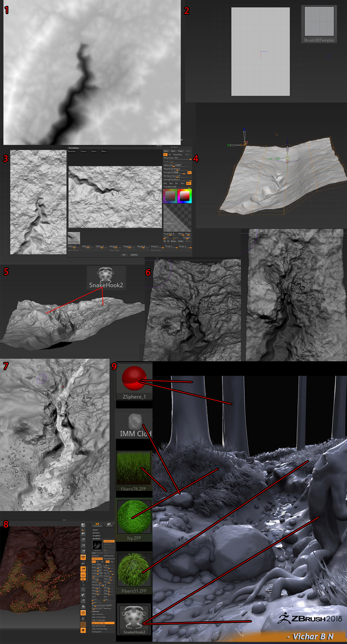Click the Actual size icon
Image resolution: width=347 pixels, height=644 pixels.
[83, 545]
